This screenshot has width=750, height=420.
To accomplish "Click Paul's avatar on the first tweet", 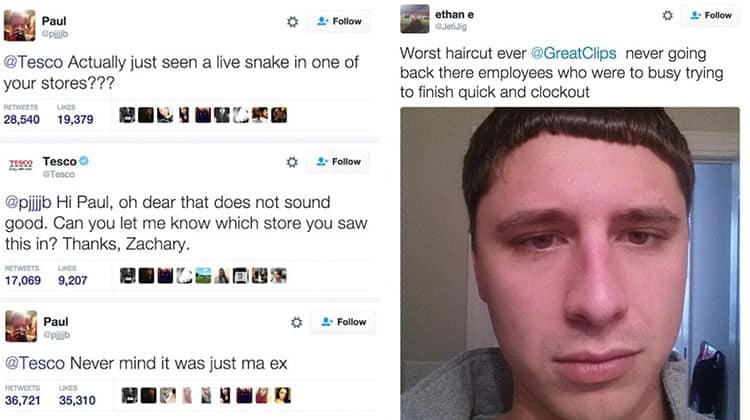I will point(20,25).
